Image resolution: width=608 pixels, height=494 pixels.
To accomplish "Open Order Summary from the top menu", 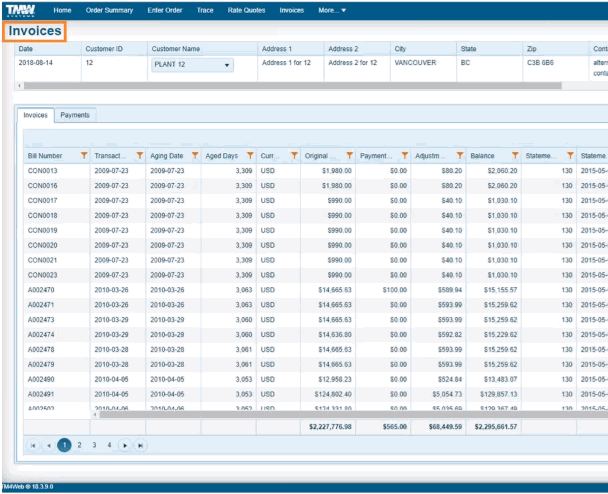I will 109,10.
